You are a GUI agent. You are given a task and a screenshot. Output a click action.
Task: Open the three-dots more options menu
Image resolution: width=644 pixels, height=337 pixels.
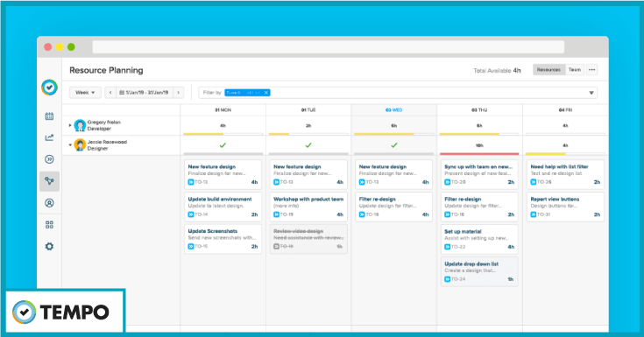591,70
